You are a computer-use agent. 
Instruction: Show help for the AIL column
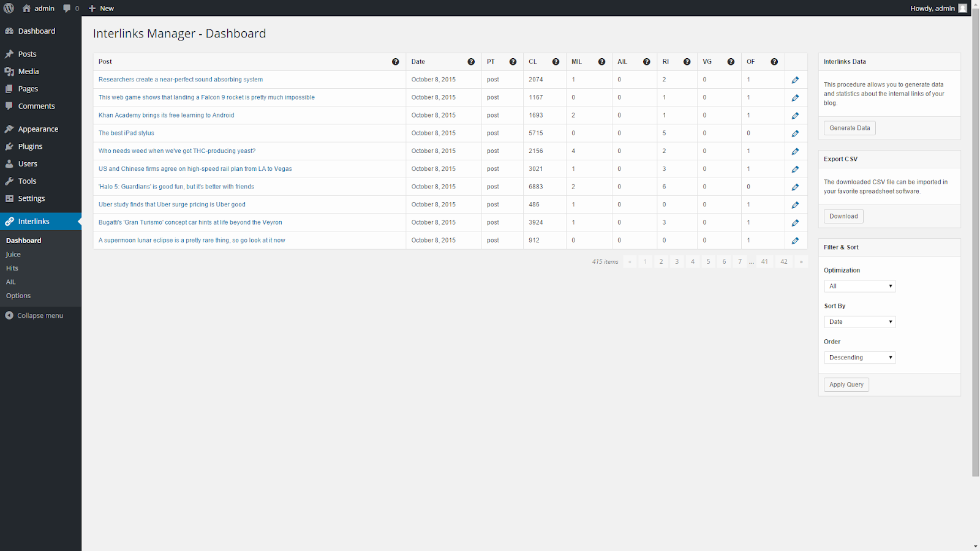[646, 62]
